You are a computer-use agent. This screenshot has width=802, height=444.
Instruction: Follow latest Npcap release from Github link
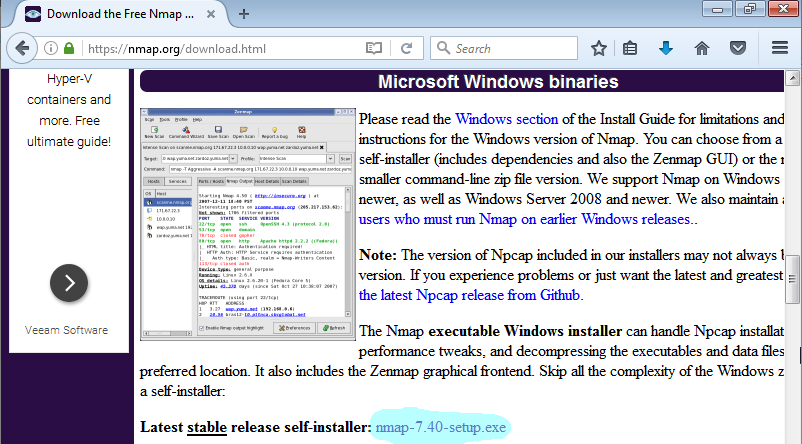470,295
